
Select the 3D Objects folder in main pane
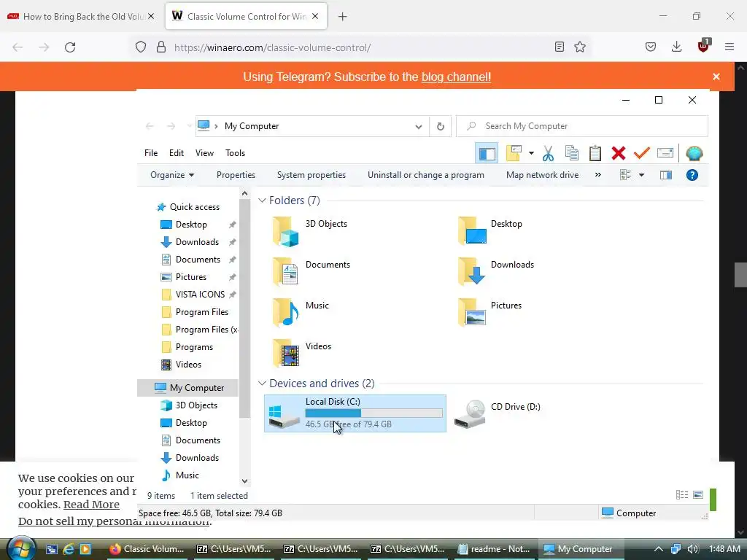point(309,231)
